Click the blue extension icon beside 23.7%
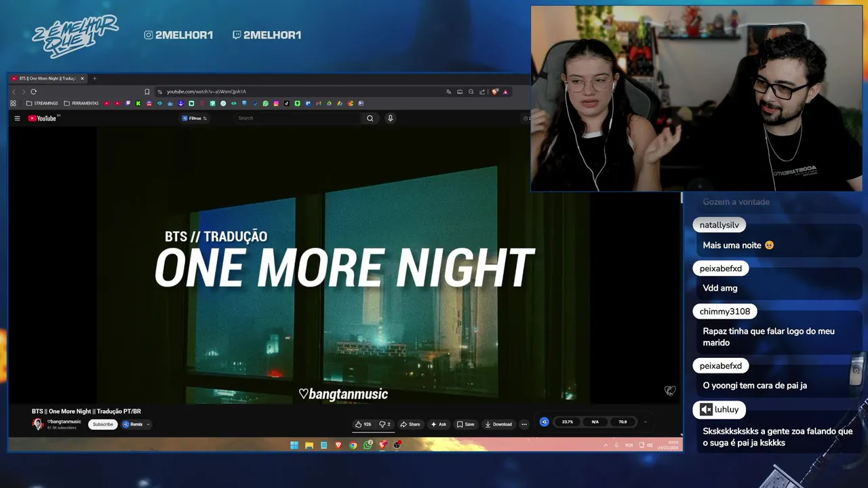The image size is (868, 488). (544, 422)
